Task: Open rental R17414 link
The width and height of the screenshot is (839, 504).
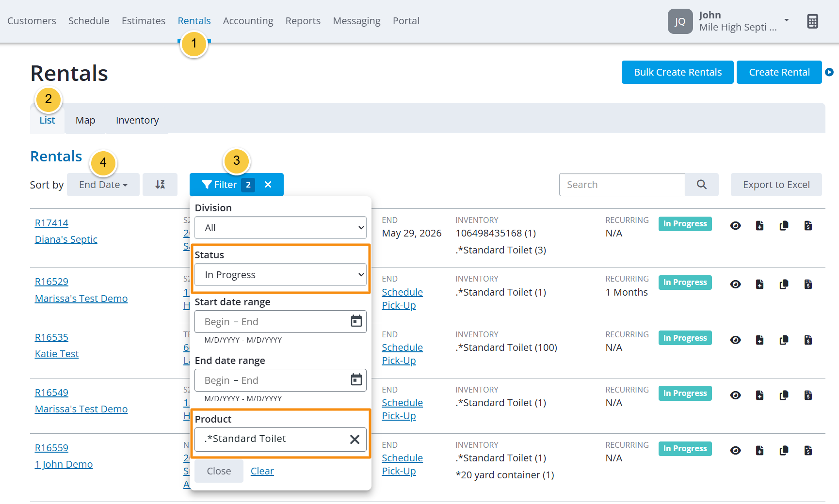Action: coord(51,223)
